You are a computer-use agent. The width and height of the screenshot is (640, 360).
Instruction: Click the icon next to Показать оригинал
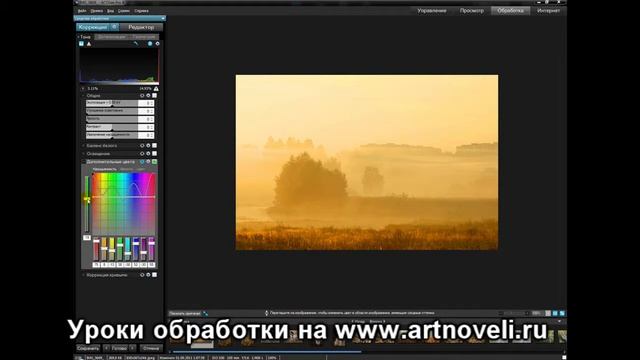(205, 313)
